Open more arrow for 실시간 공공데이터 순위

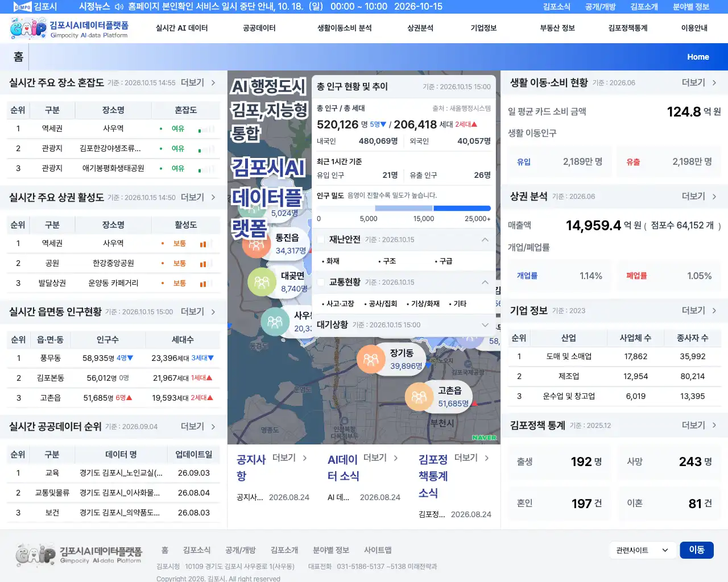click(213, 427)
